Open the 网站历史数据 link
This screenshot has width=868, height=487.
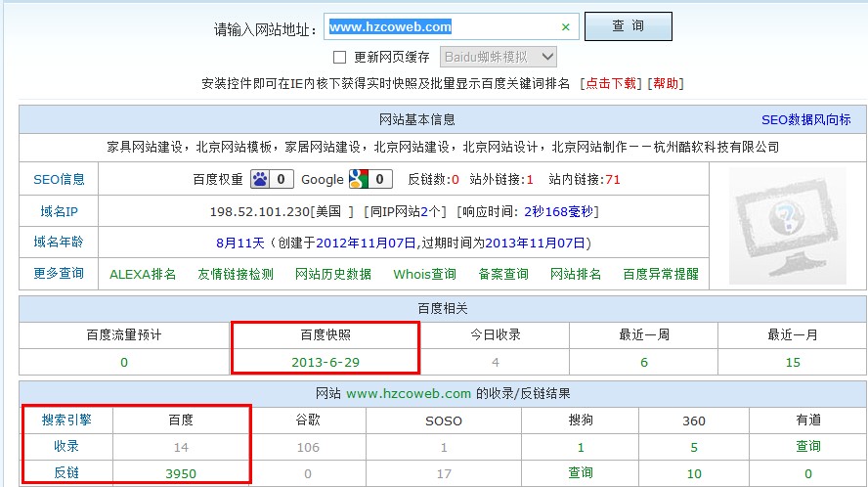(333, 274)
